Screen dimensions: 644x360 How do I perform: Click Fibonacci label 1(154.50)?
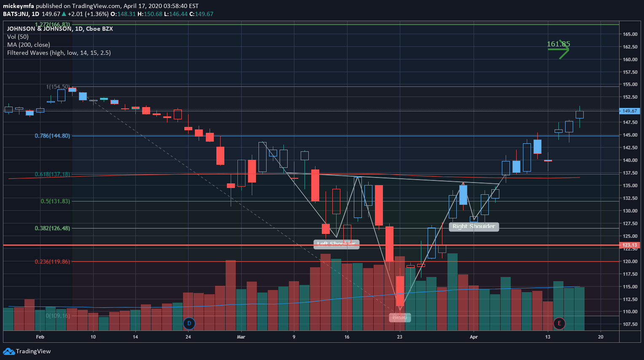[x=58, y=87]
